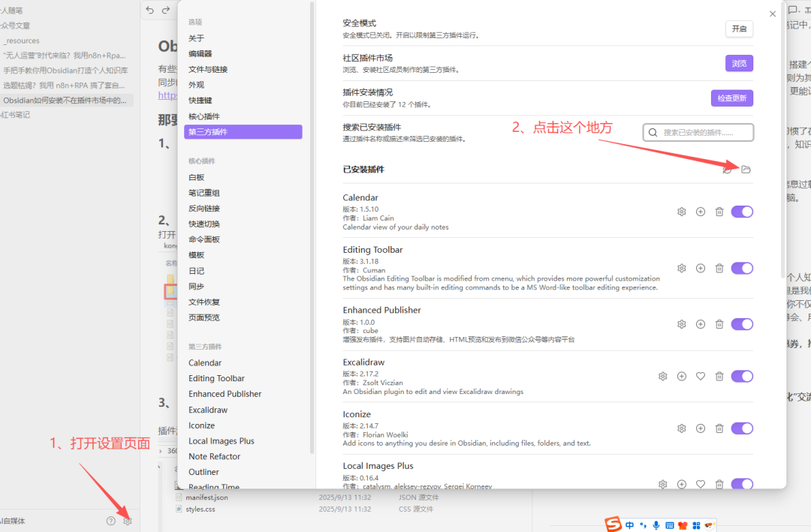Click 浏览 community plugins button
The width and height of the screenshot is (811, 532).
pos(739,64)
